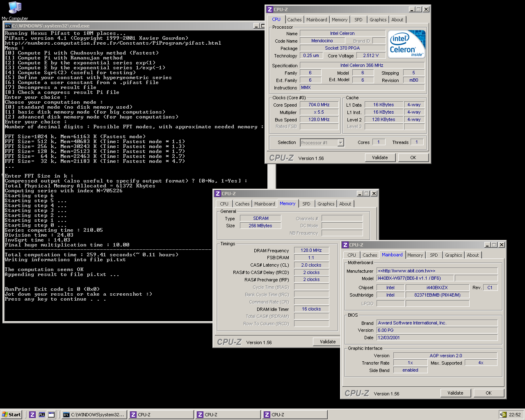
Task: Activate the first CPU-Z taskbar button
Action: (161, 415)
